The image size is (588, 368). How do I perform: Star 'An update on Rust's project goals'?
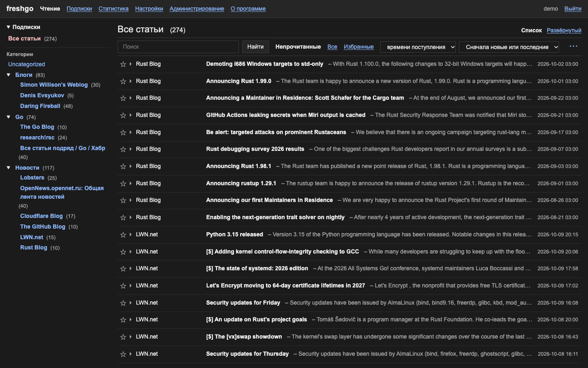coord(123,320)
